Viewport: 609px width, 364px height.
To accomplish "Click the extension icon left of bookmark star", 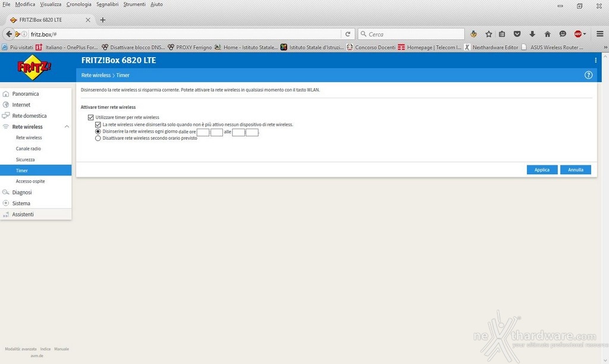I will (x=473, y=34).
